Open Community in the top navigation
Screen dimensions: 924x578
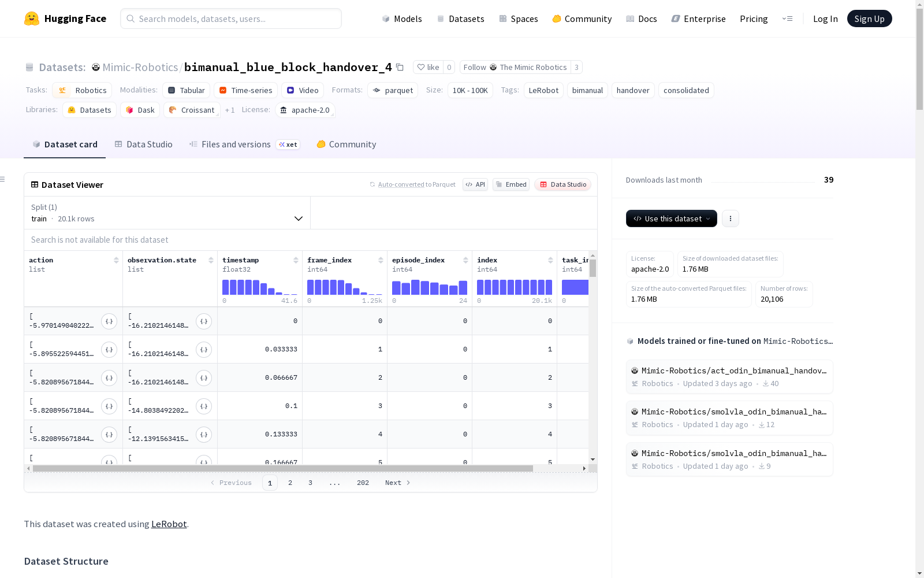click(x=582, y=18)
